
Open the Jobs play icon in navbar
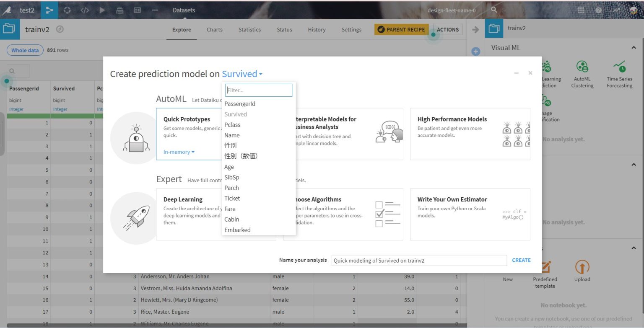102,10
